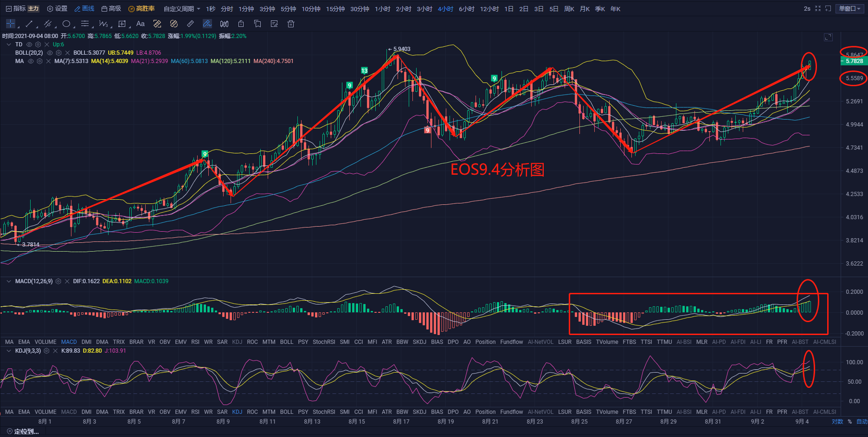This screenshot has height=437, width=868.
Task: Remove the BOLL indicator with X
Action: [67, 53]
